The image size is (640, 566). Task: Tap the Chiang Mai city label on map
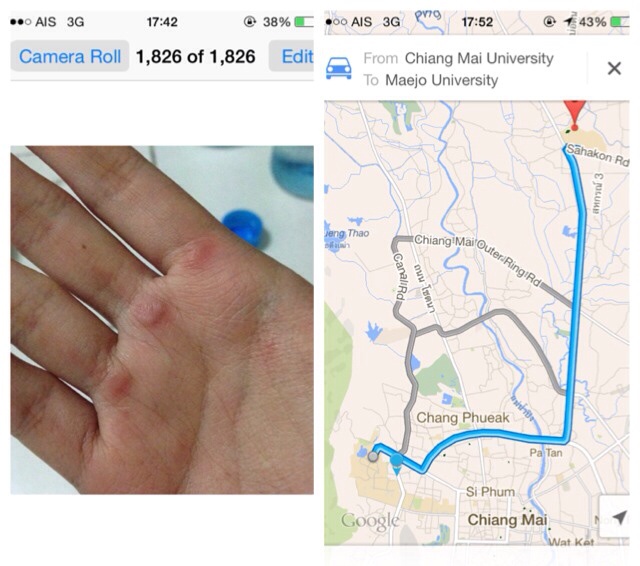pos(507,520)
